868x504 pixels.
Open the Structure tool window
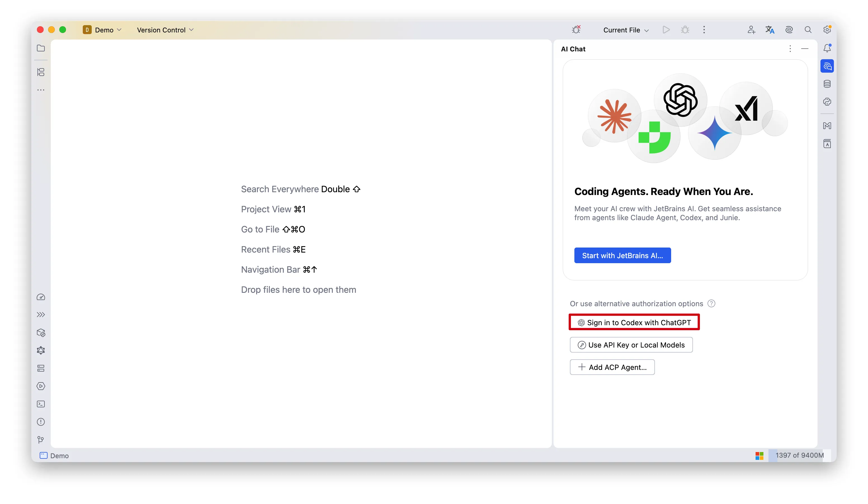tap(41, 72)
